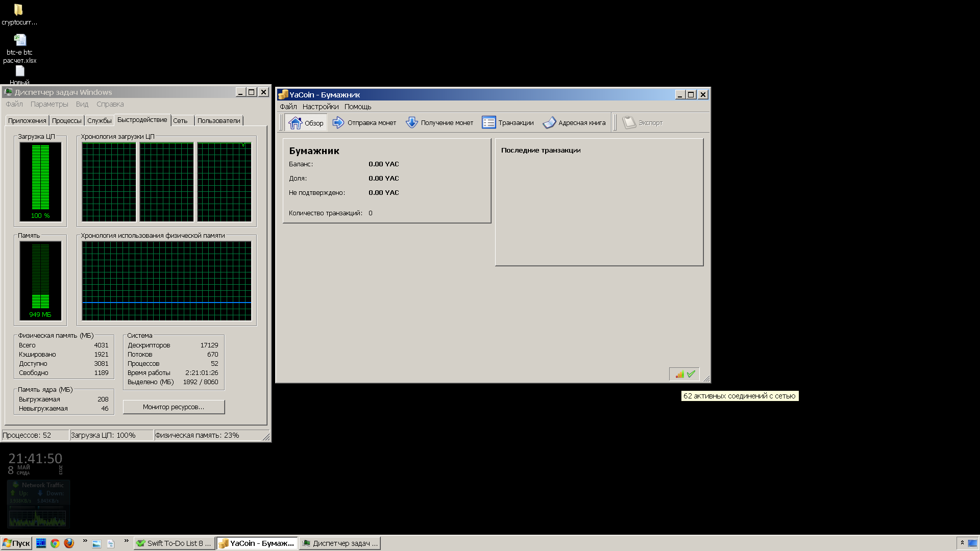Open the Transactions (Транзакции) list icon

point(488,123)
